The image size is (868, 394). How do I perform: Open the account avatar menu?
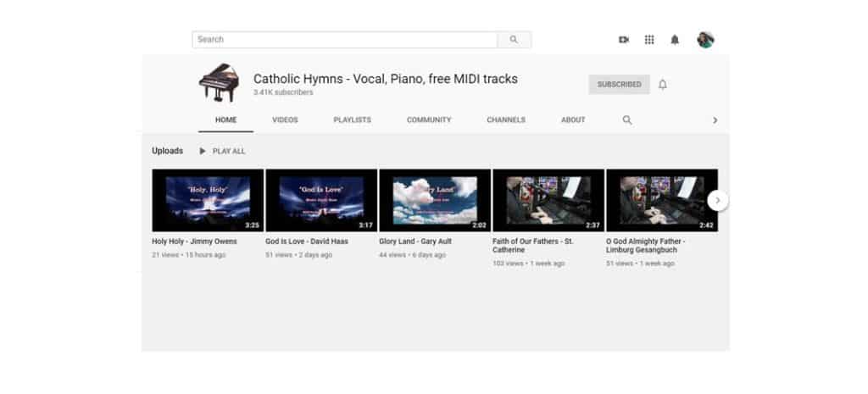705,40
